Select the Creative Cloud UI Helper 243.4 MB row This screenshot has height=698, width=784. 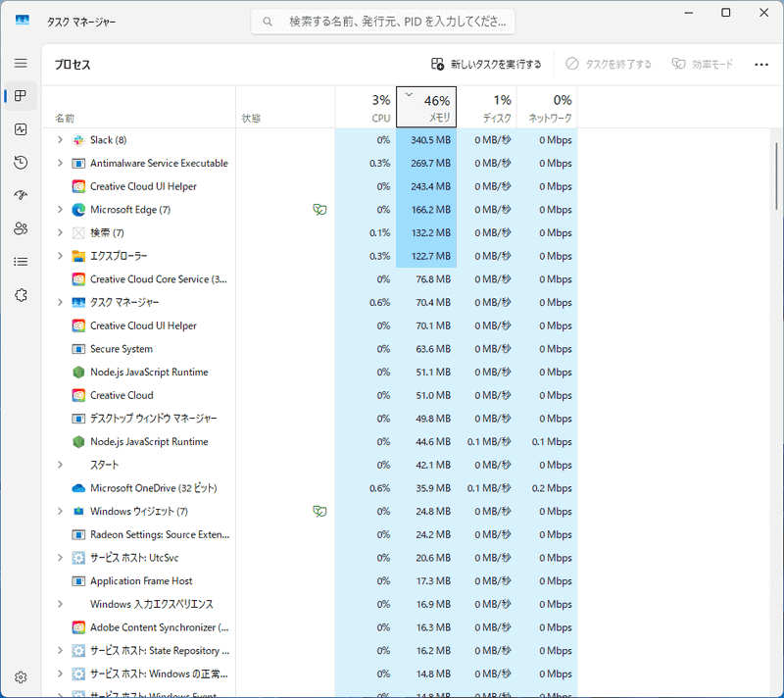[x=310, y=186]
